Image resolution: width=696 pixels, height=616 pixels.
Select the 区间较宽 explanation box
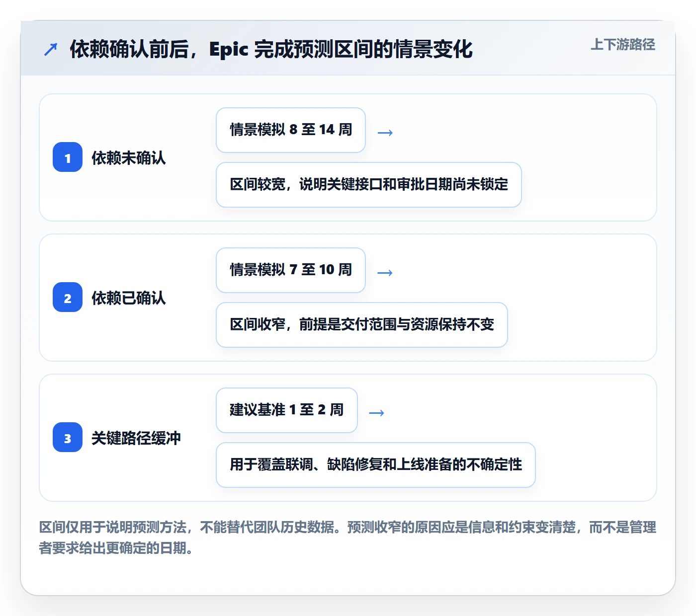[369, 185]
